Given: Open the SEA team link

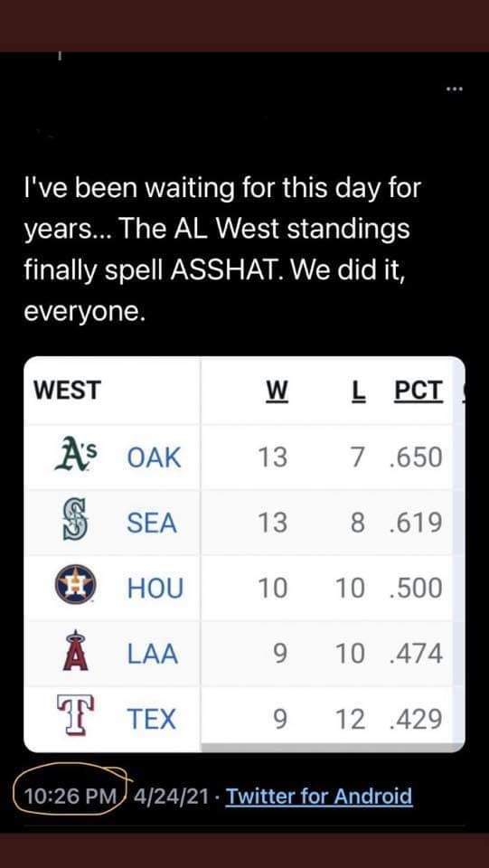Looking at the screenshot, I should tap(152, 523).
